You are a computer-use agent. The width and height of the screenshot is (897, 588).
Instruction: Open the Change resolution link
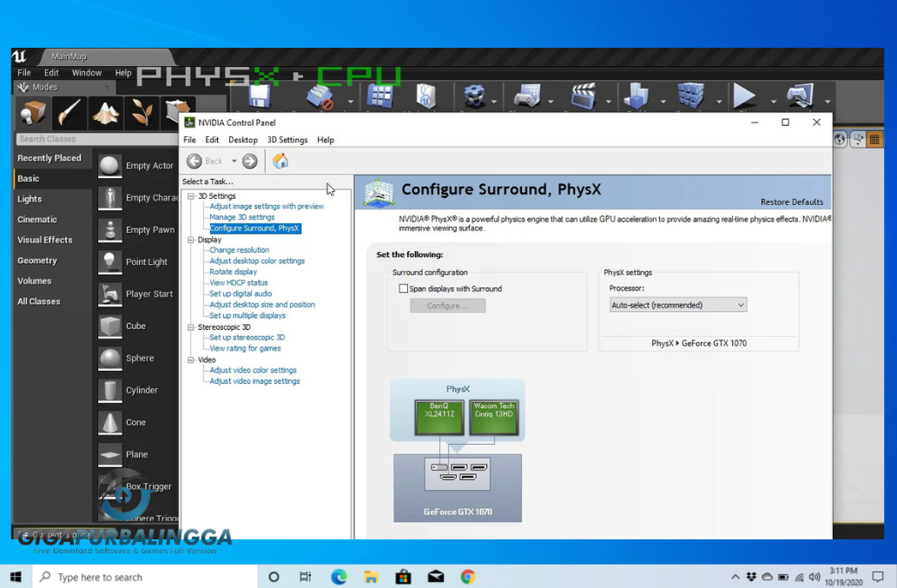point(239,250)
